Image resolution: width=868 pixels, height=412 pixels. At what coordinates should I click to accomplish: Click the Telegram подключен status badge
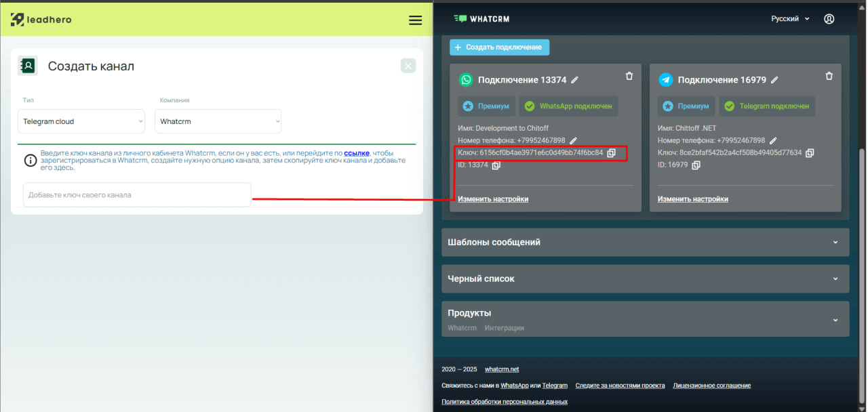pos(768,106)
